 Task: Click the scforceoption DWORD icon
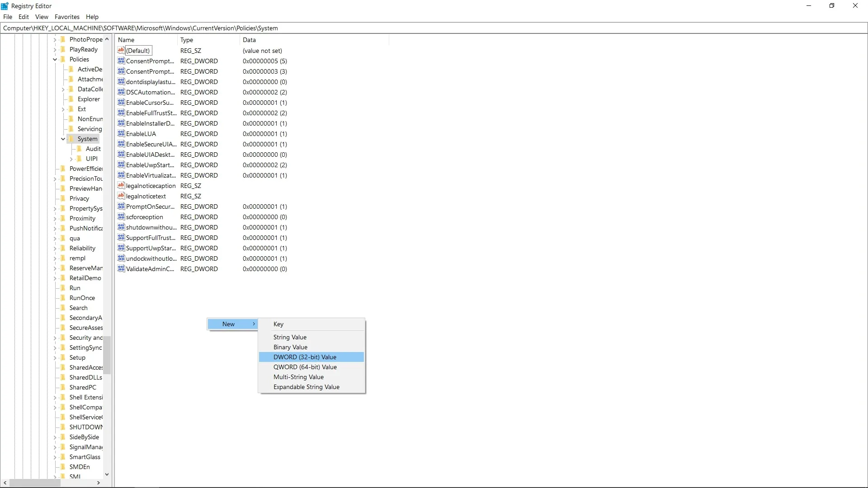click(x=121, y=217)
